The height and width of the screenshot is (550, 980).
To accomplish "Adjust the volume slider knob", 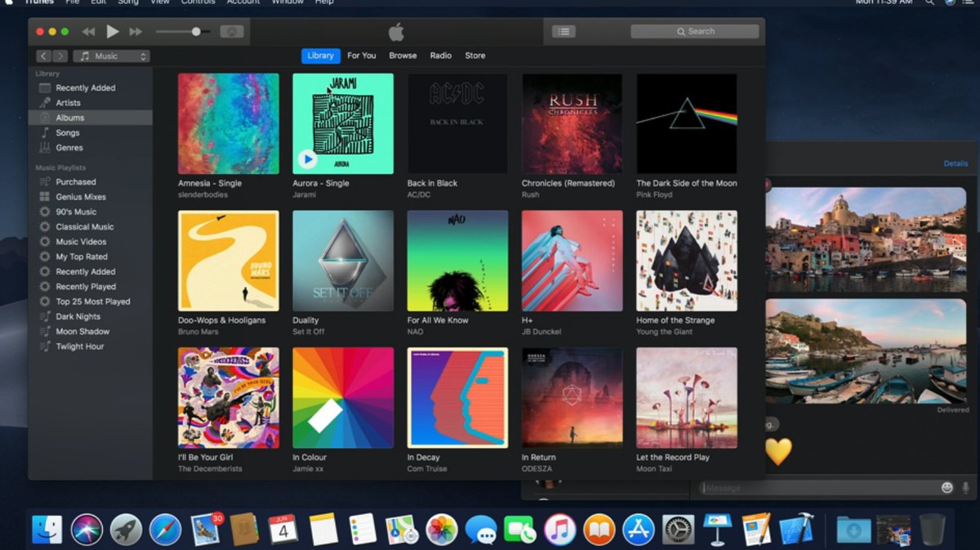I will [x=196, y=32].
